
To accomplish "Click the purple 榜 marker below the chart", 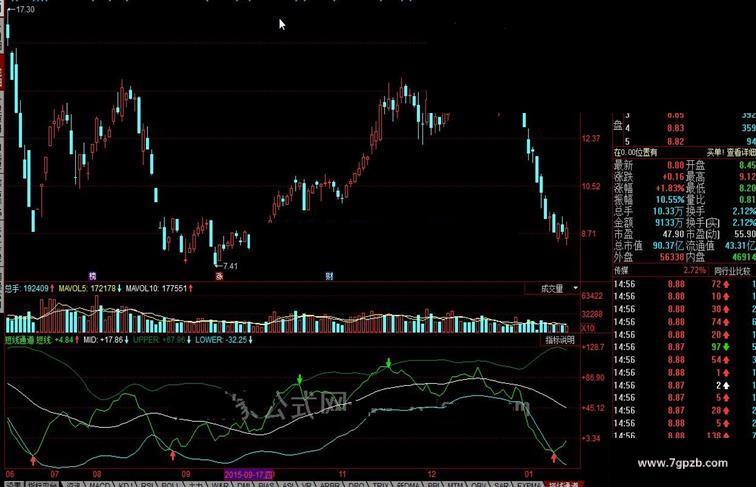I will (x=92, y=276).
